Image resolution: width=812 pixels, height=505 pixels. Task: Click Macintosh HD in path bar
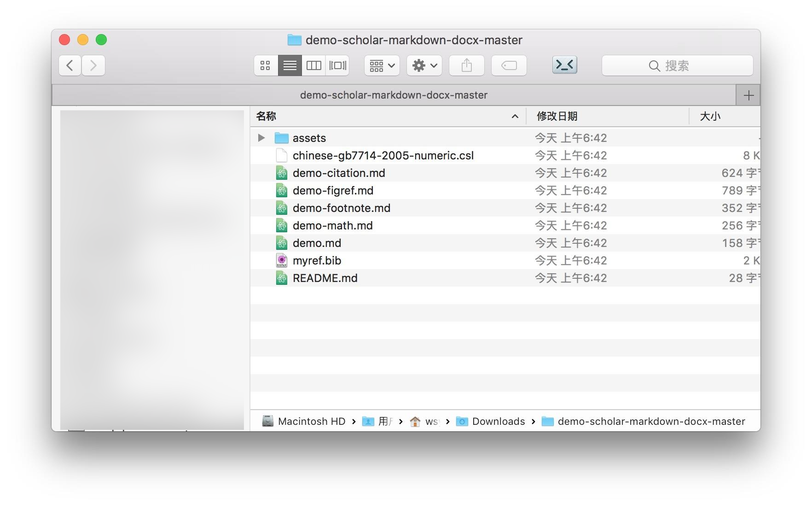pos(311,421)
